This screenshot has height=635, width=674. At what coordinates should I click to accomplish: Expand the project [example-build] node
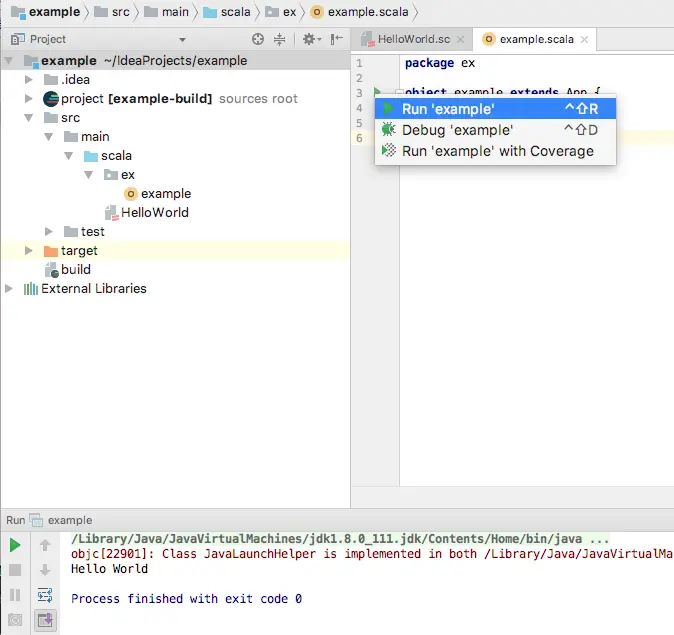29,98
